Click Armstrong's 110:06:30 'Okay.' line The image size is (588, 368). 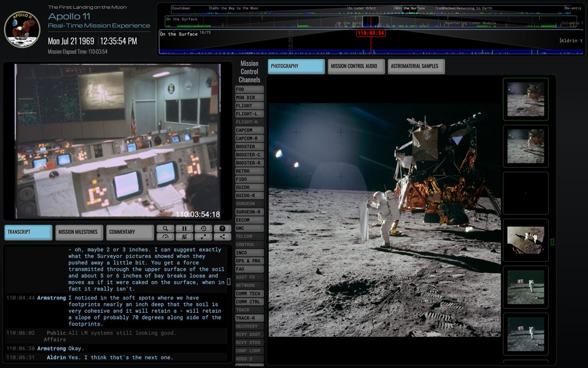115,348
